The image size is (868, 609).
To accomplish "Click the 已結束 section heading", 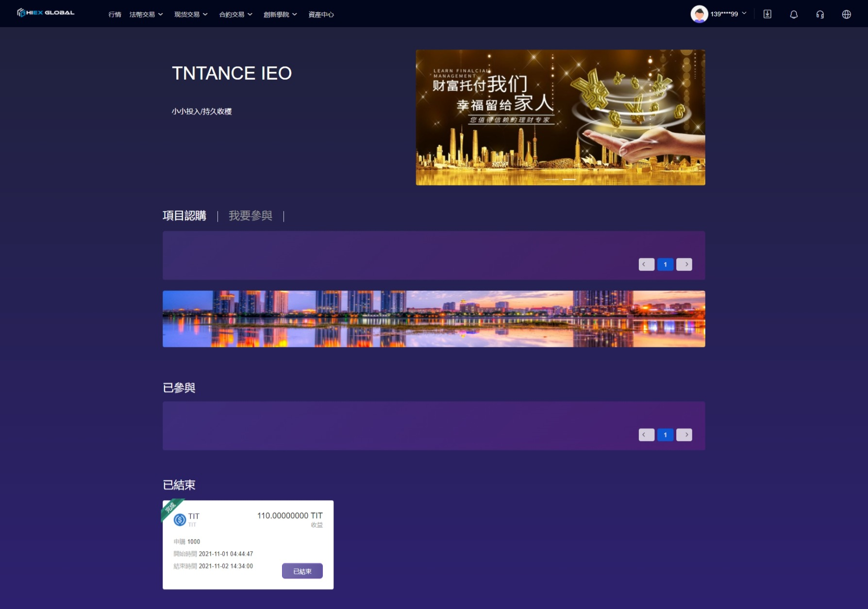I will pos(179,485).
